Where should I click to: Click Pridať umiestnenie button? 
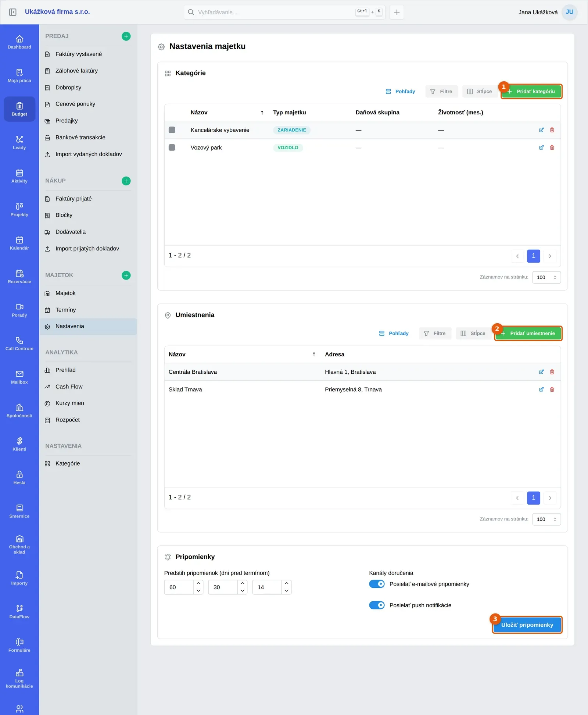pyautogui.click(x=528, y=334)
